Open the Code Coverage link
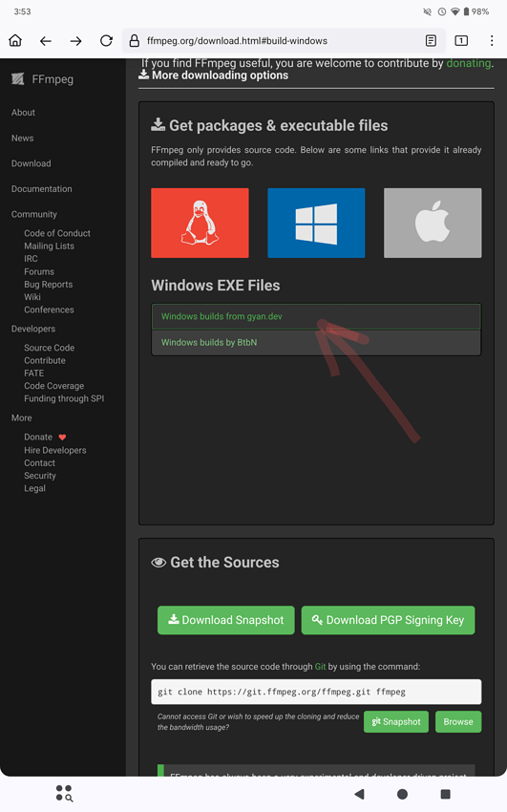Image resolution: width=507 pixels, height=812 pixels. [53, 386]
